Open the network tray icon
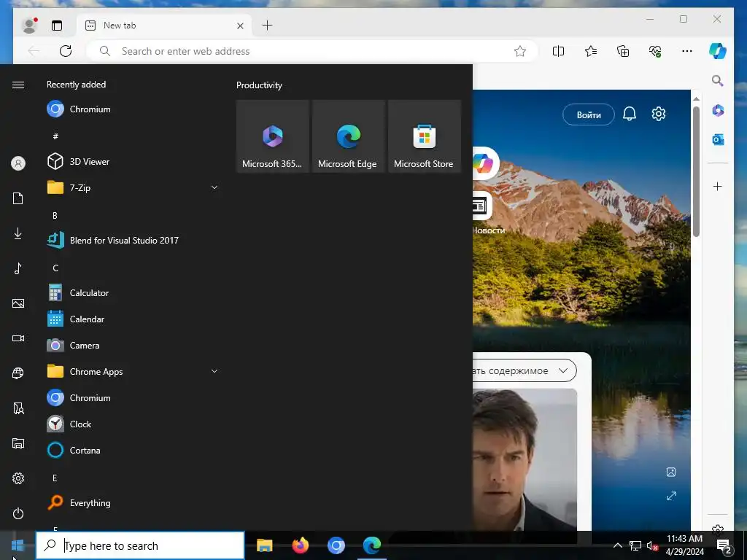Image resolution: width=747 pixels, height=560 pixels. pos(635,545)
